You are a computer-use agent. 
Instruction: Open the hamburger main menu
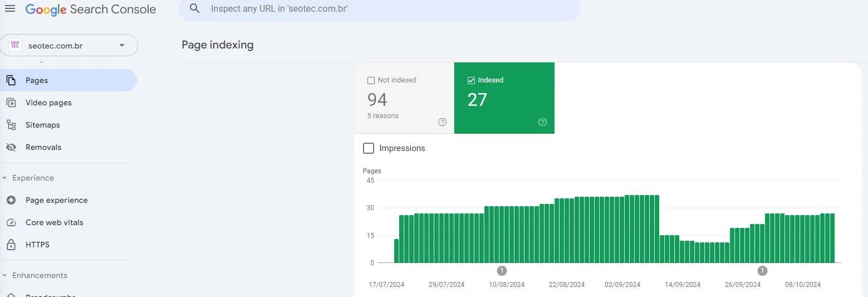(10, 9)
